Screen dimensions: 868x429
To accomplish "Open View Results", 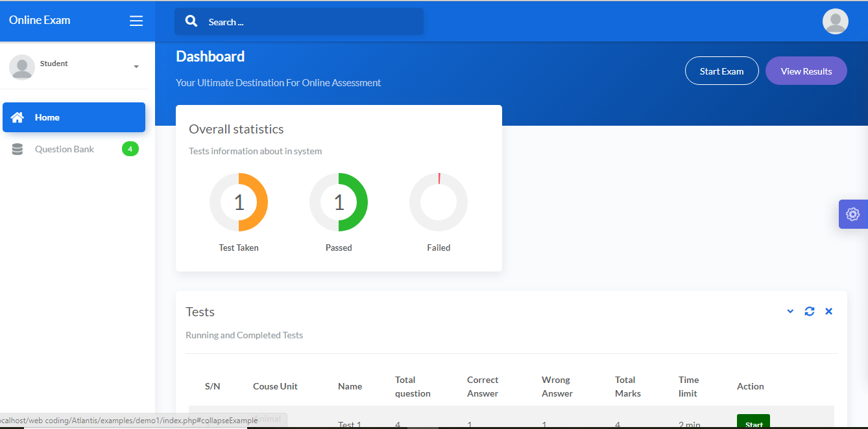I will [806, 71].
